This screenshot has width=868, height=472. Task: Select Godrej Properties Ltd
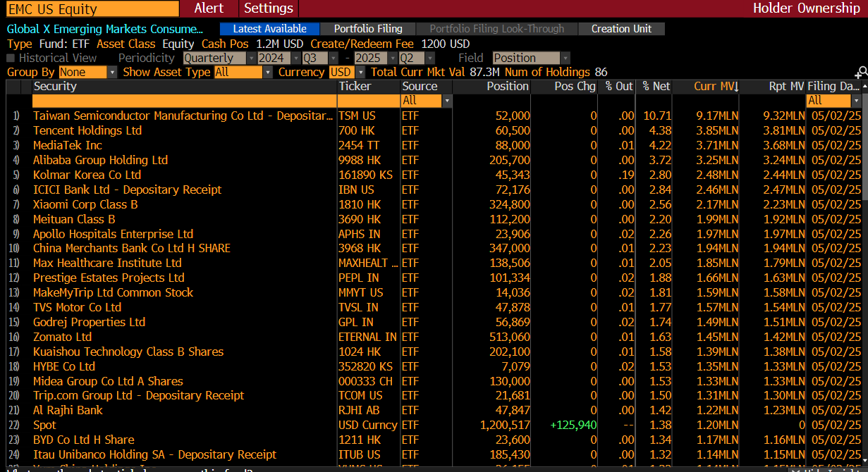[89, 322]
